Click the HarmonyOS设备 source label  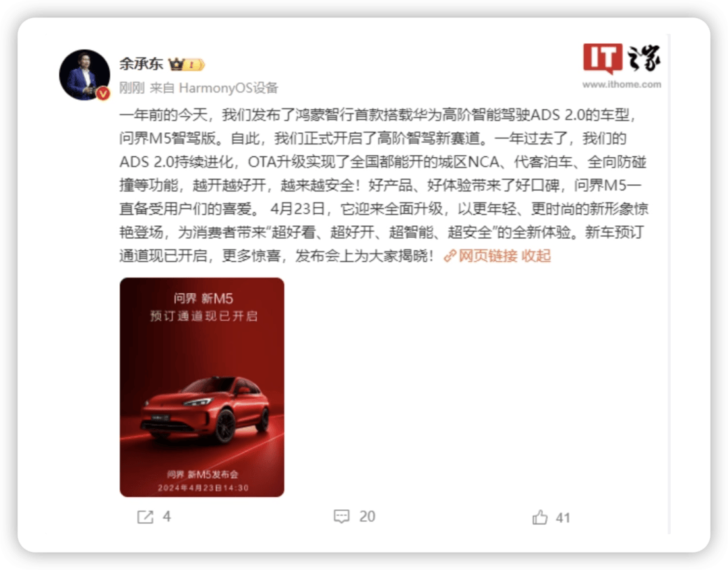click(229, 88)
